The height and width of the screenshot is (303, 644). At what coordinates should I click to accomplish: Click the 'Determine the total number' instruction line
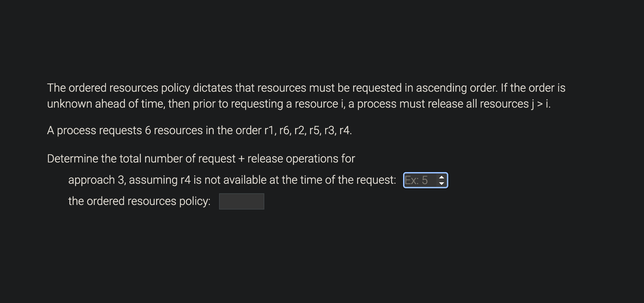201,158
